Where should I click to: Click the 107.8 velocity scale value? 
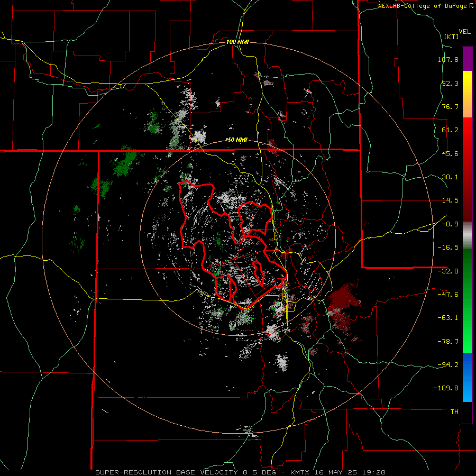448,59
